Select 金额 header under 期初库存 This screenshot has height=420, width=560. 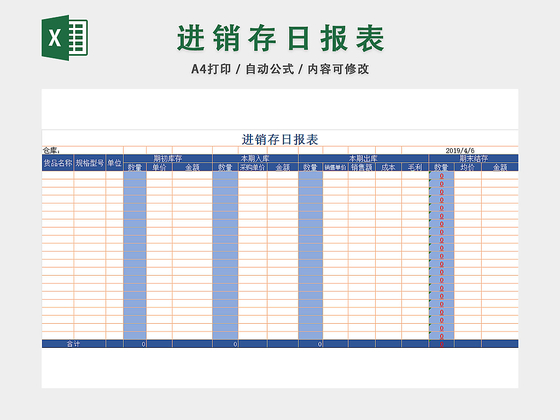click(x=192, y=167)
